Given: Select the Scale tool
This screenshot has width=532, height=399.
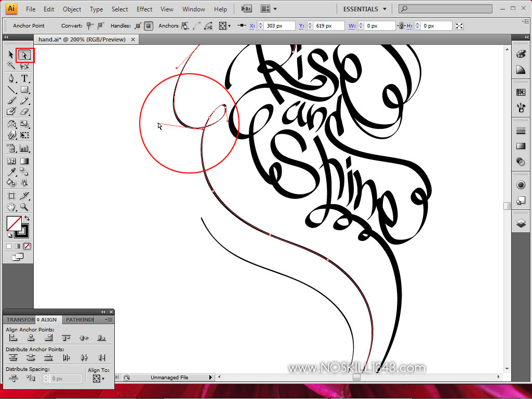Looking at the screenshot, I should click(x=24, y=124).
